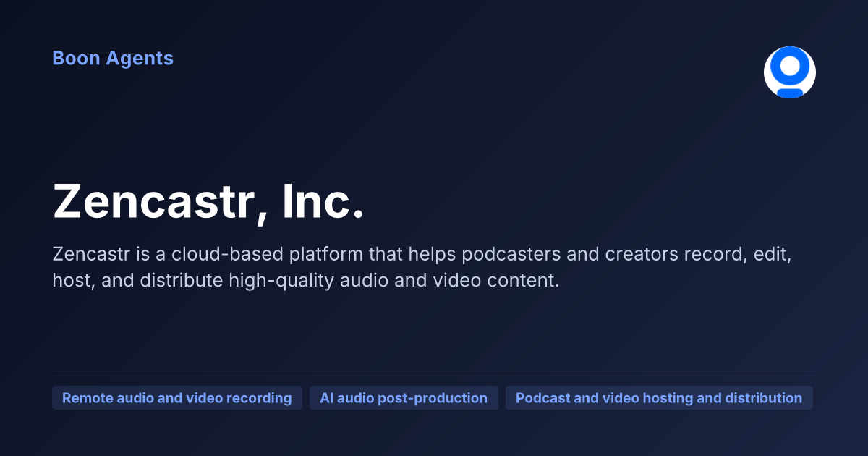Click the Zencastr description paragraph
The width and height of the screenshot is (868, 456).
point(422,267)
